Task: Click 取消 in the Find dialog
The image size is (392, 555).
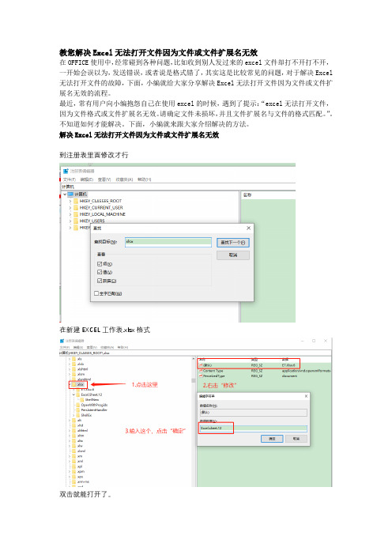Action: click(233, 255)
